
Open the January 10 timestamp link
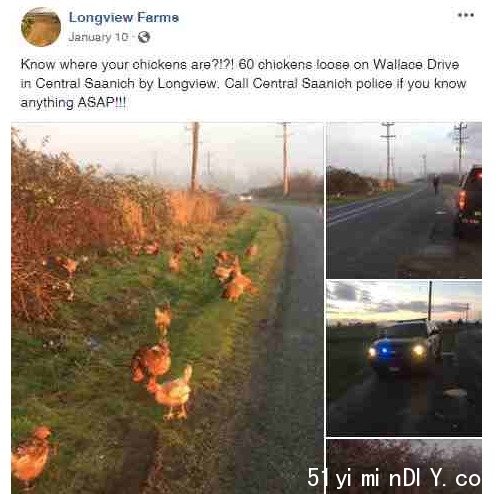click(x=98, y=37)
